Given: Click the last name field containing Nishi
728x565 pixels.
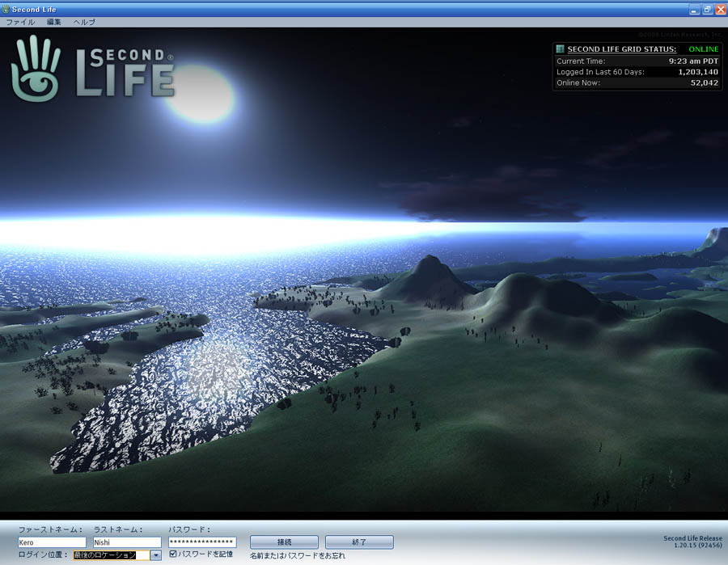Looking at the screenshot, I should [127, 542].
